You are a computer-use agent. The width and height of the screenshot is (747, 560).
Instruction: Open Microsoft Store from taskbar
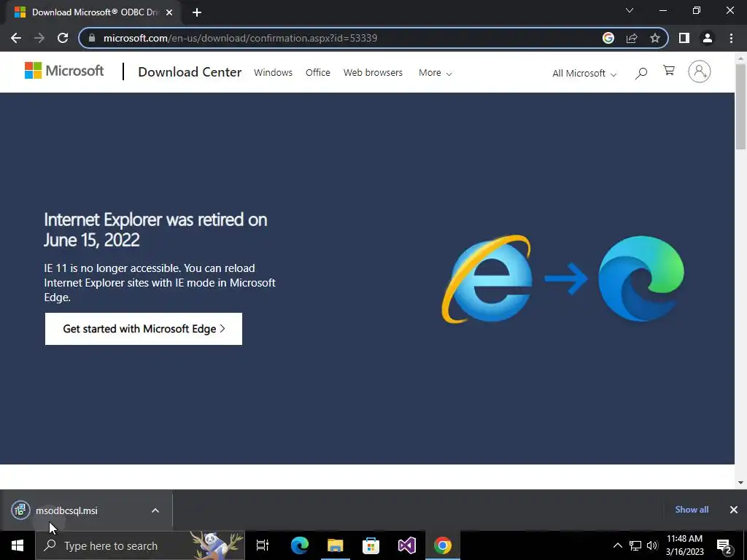pos(371,545)
